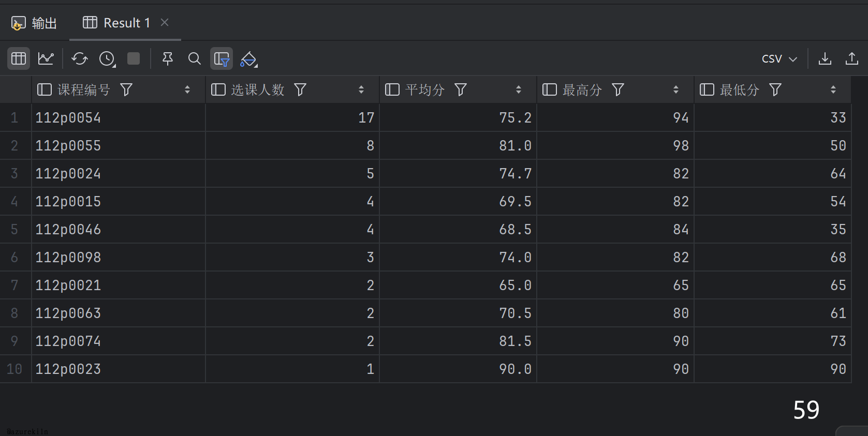Switch to table grid view
Viewport: 868px width, 436px height.
point(19,58)
